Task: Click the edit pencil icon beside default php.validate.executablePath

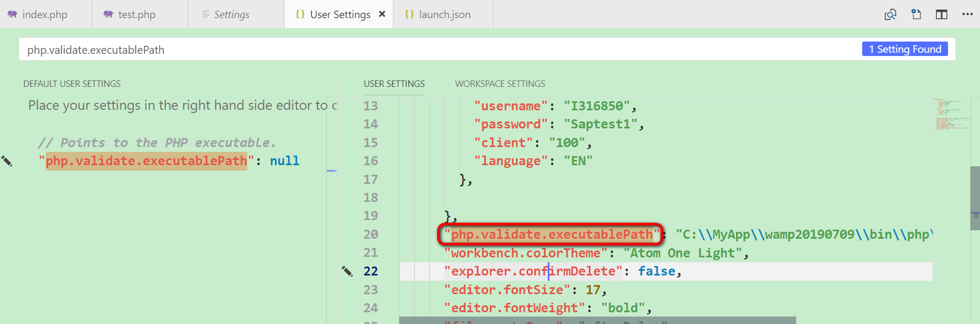Action: (x=7, y=161)
